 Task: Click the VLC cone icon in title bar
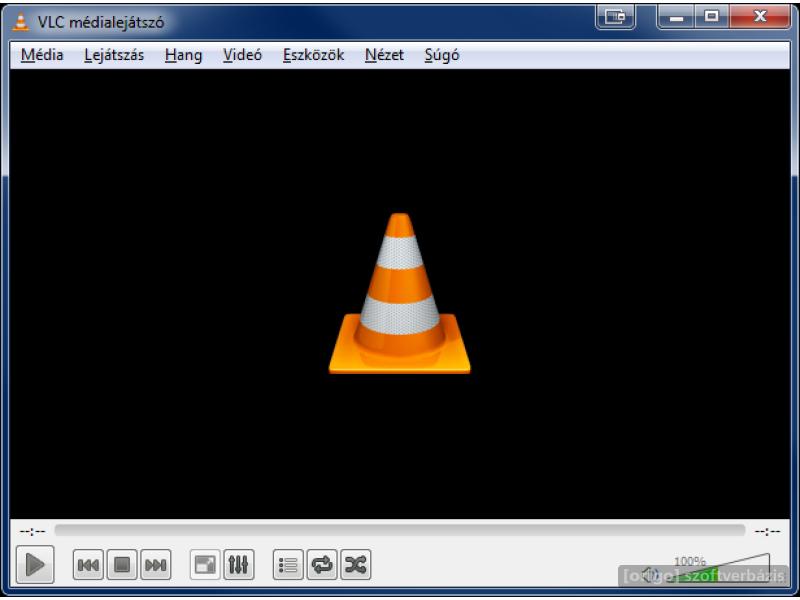click(x=20, y=22)
